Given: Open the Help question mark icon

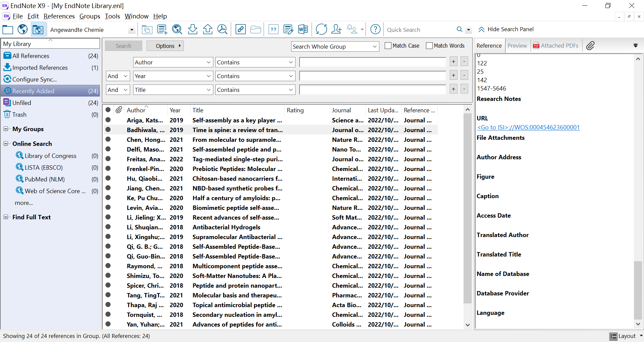Looking at the screenshot, I should pyautogui.click(x=375, y=30).
